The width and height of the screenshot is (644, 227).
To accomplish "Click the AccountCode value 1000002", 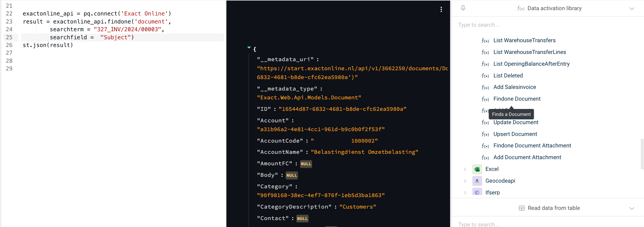I will click(344, 141).
